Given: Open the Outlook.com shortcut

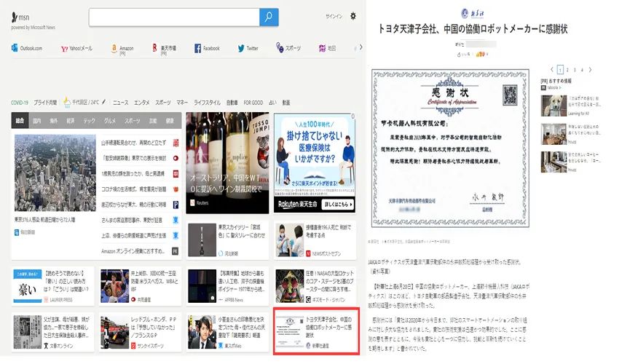Looking at the screenshot, I should point(27,49).
